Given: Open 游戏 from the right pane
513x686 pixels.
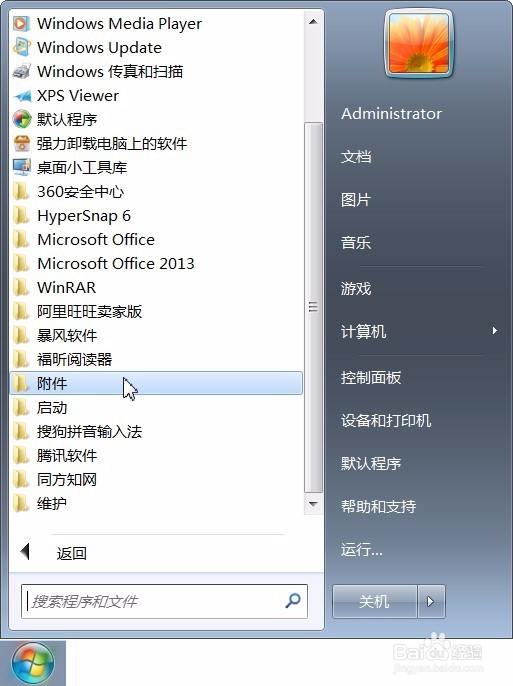Looking at the screenshot, I should pos(356,289).
